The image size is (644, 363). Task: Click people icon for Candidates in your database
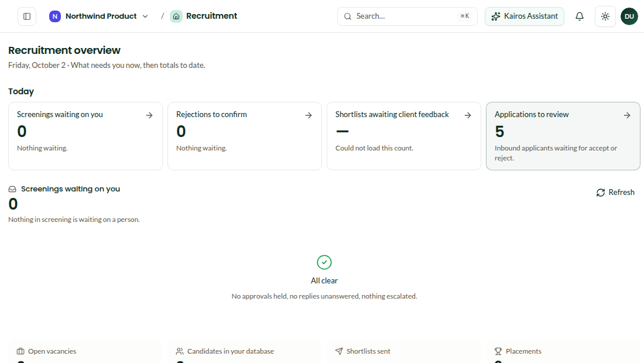pos(180,351)
